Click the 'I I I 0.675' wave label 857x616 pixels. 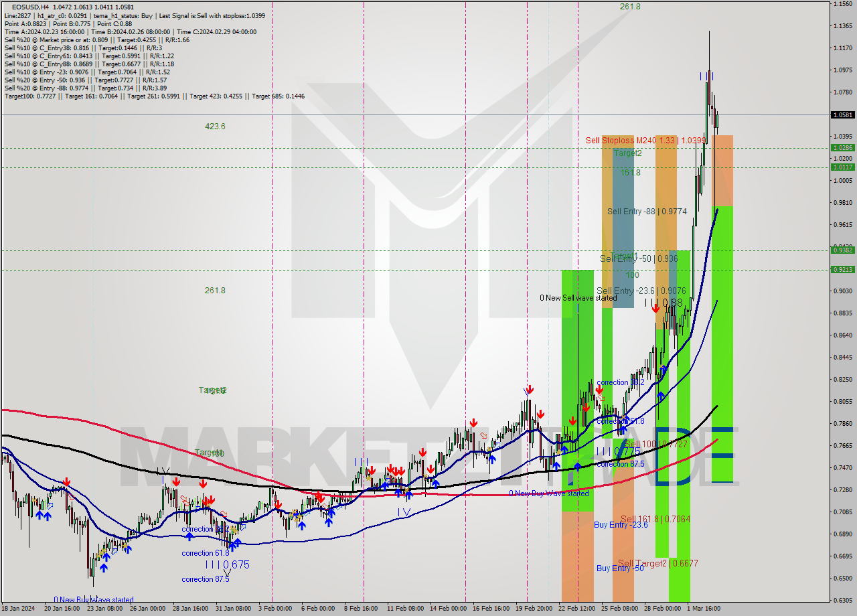click(227, 564)
